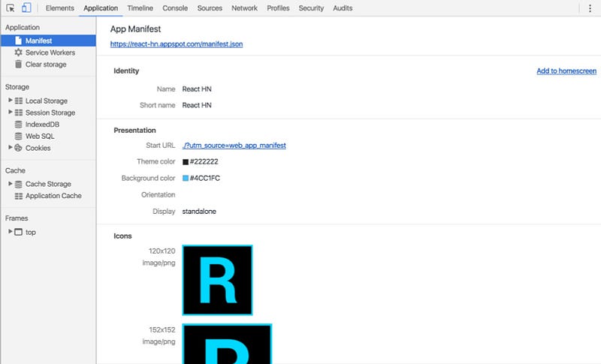Click the IndexedDB database icon
The image size is (601, 364).
coord(18,125)
